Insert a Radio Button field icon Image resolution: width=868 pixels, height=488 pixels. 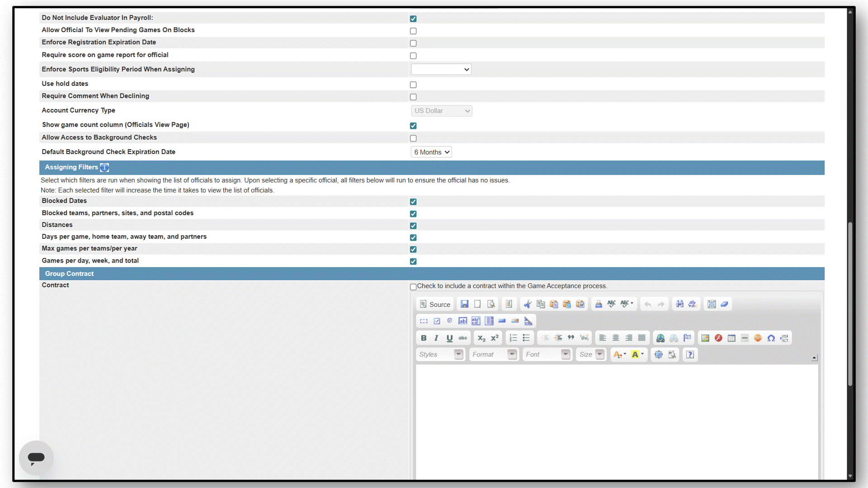tap(450, 321)
